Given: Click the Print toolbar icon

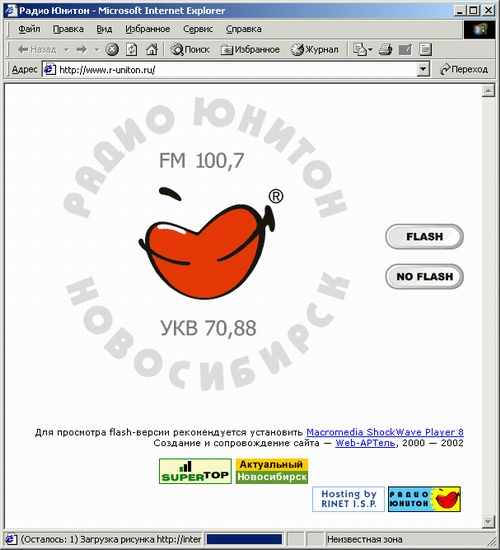Looking at the screenshot, I should coord(385,49).
